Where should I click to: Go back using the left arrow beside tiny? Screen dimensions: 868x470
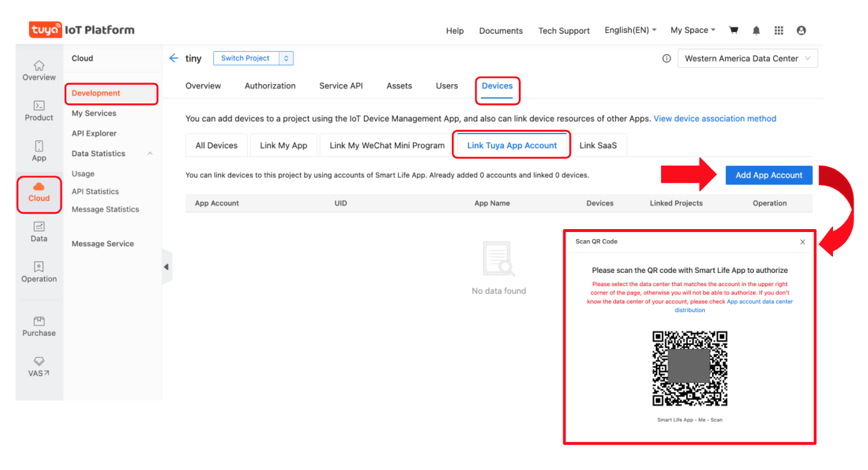tap(173, 58)
